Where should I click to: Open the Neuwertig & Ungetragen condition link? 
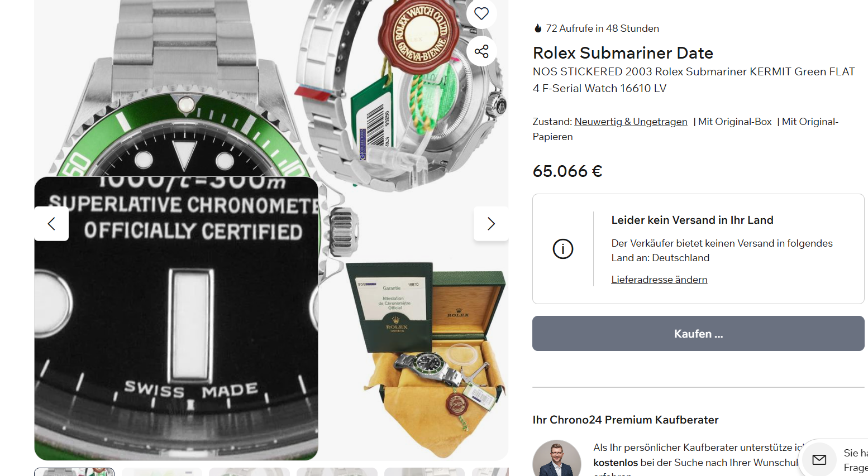[631, 122]
